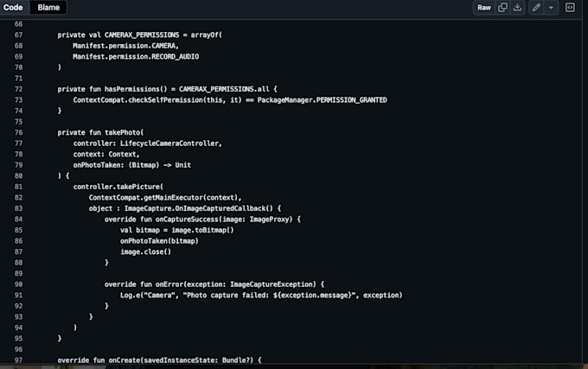Select line number 67
The width and height of the screenshot is (588, 369).
pyautogui.click(x=18, y=35)
